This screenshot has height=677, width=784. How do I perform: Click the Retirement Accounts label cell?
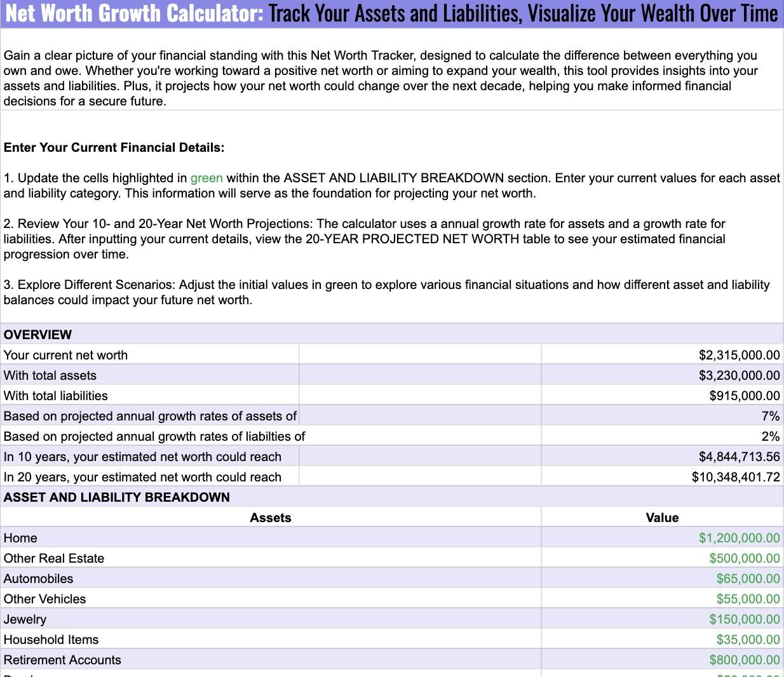tap(62, 660)
